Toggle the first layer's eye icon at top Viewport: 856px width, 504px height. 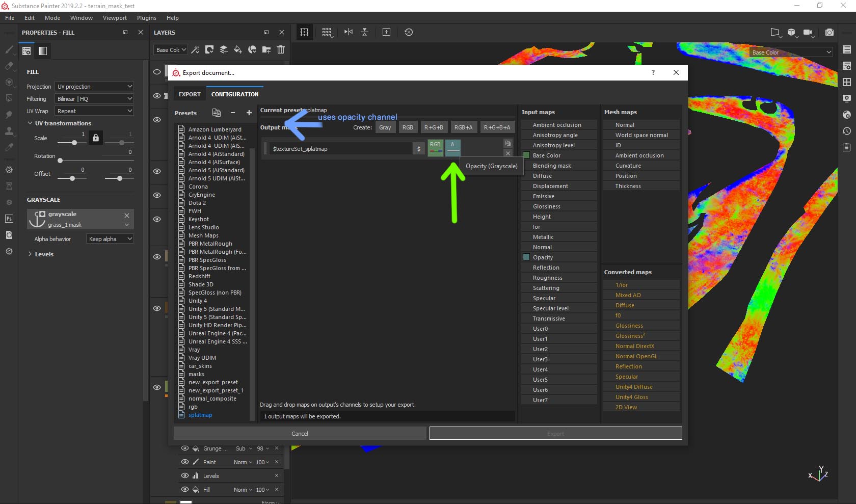(157, 72)
